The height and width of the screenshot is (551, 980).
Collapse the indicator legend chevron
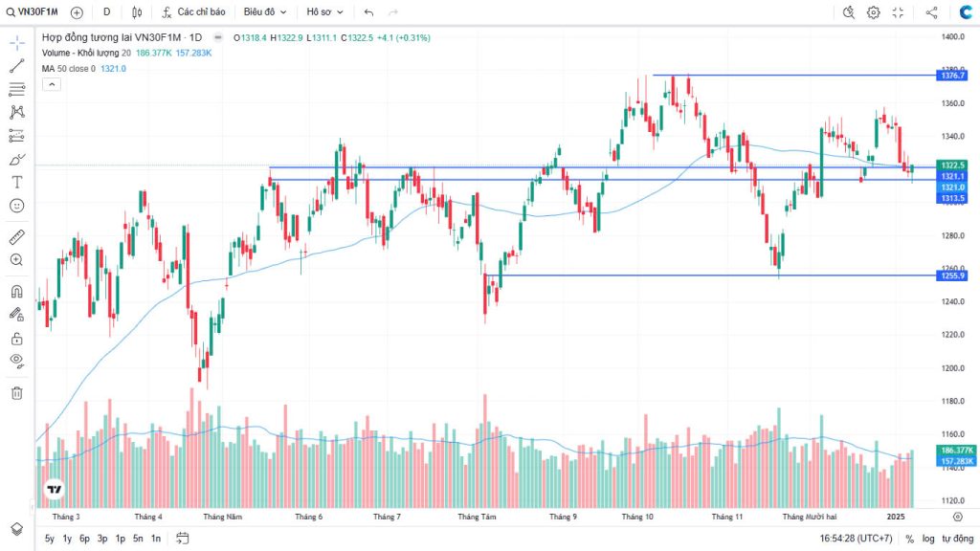click(53, 84)
